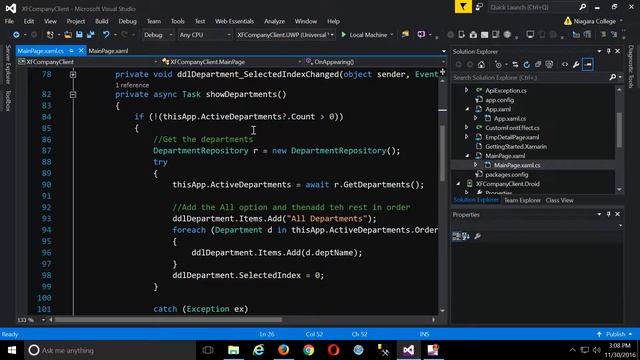The height and width of the screenshot is (360, 640).
Task: Click the feedback icon next to notifications
Action: 479,7
